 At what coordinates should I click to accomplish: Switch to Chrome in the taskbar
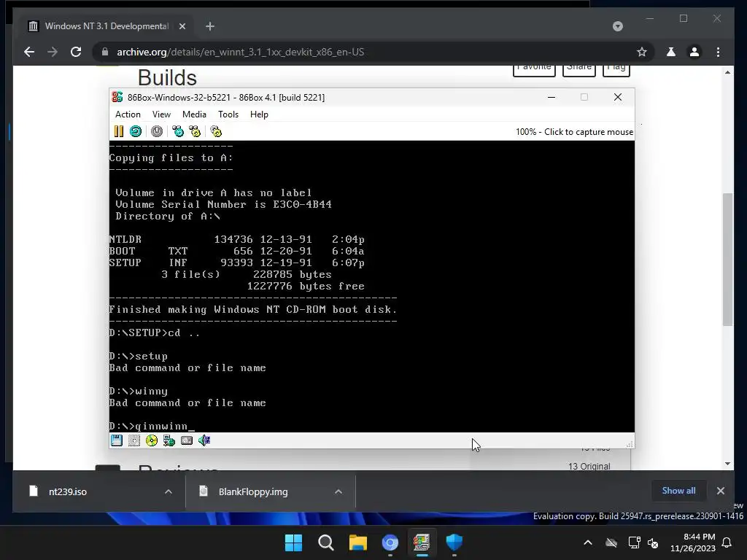[x=390, y=542]
